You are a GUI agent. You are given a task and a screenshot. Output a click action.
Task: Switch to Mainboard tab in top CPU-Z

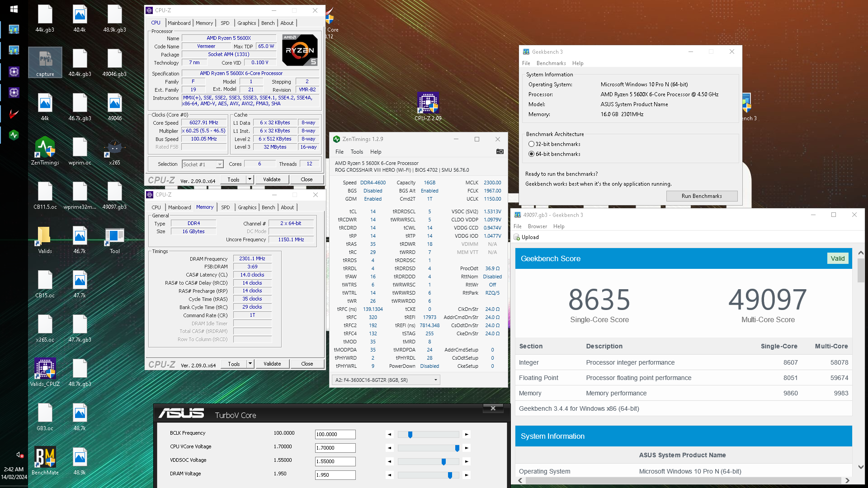[179, 23]
